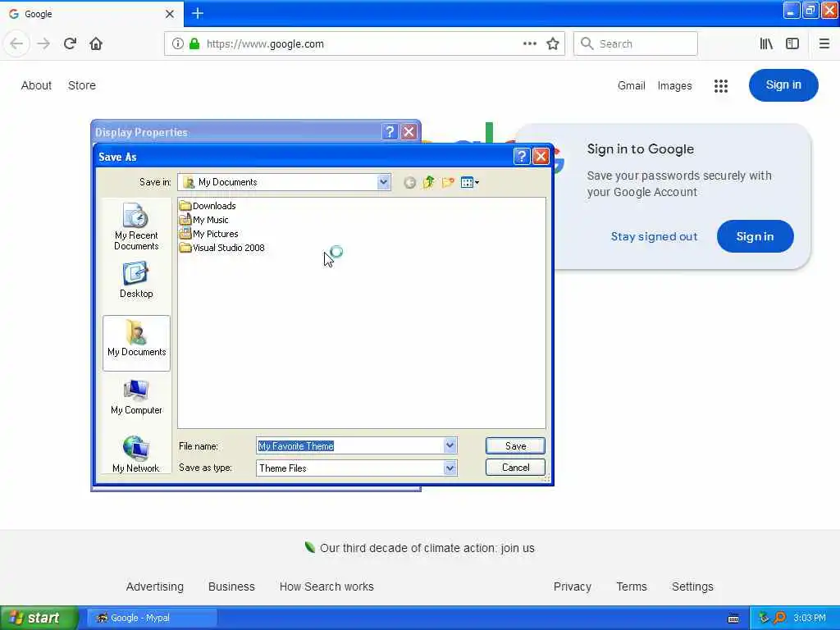Go up one folder level
Viewport: 840px width, 630px height.
coord(428,183)
